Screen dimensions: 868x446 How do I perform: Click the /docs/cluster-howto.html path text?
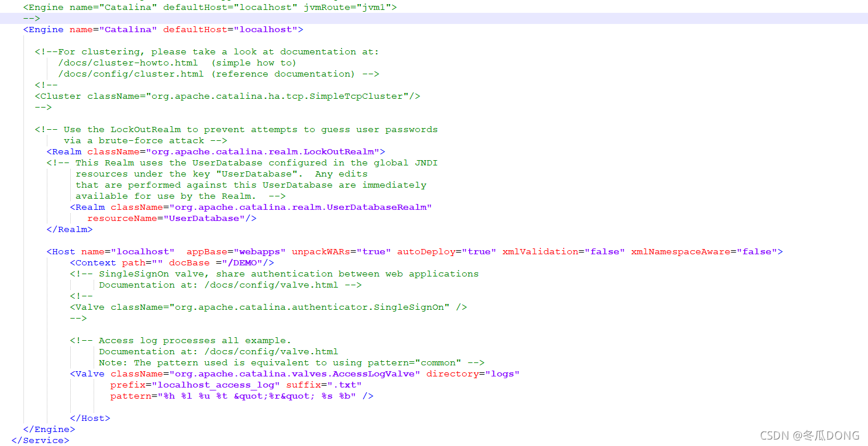click(x=128, y=63)
